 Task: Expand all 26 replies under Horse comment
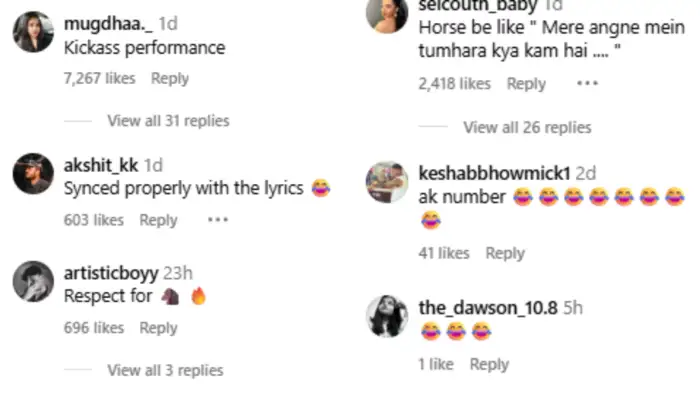point(527,128)
